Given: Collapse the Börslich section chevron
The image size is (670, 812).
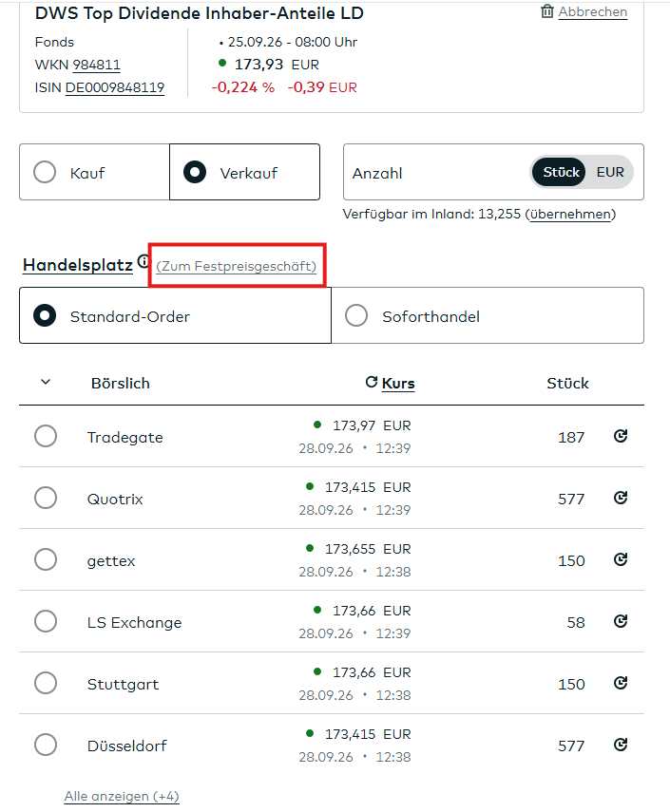Looking at the screenshot, I should point(46,382).
